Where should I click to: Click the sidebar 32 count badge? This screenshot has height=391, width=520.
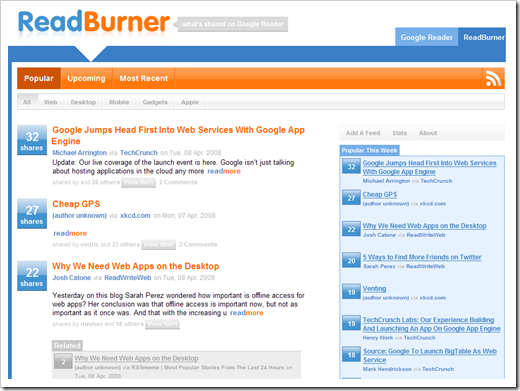coord(351,167)
